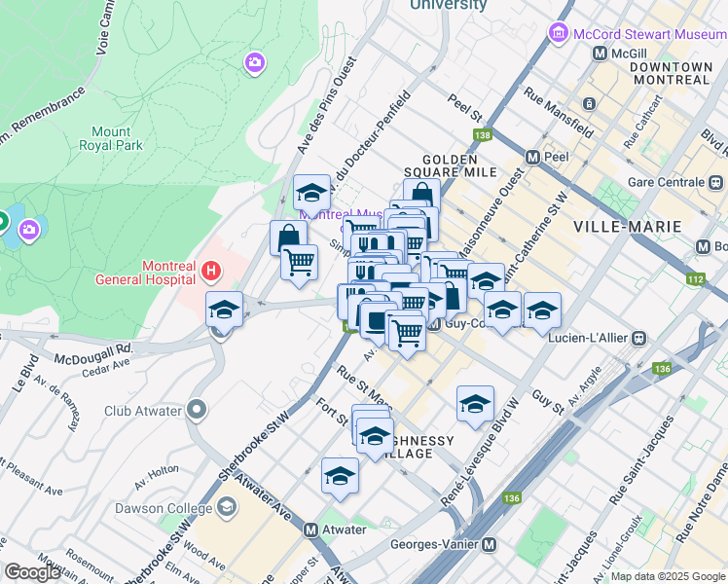Click the Montreal General Hospital H icon
Screen dimensions: 728x584
point(211,271)
